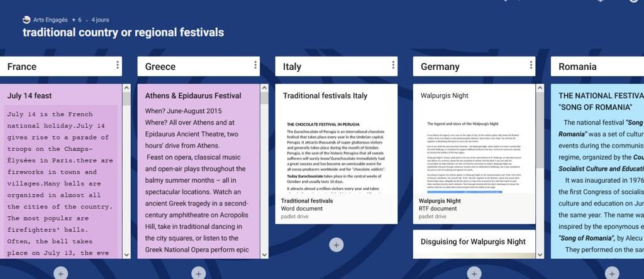The width and height of the screenshot is (644, 279).
Task: Open the Greece column options menu
Action: 255,65
